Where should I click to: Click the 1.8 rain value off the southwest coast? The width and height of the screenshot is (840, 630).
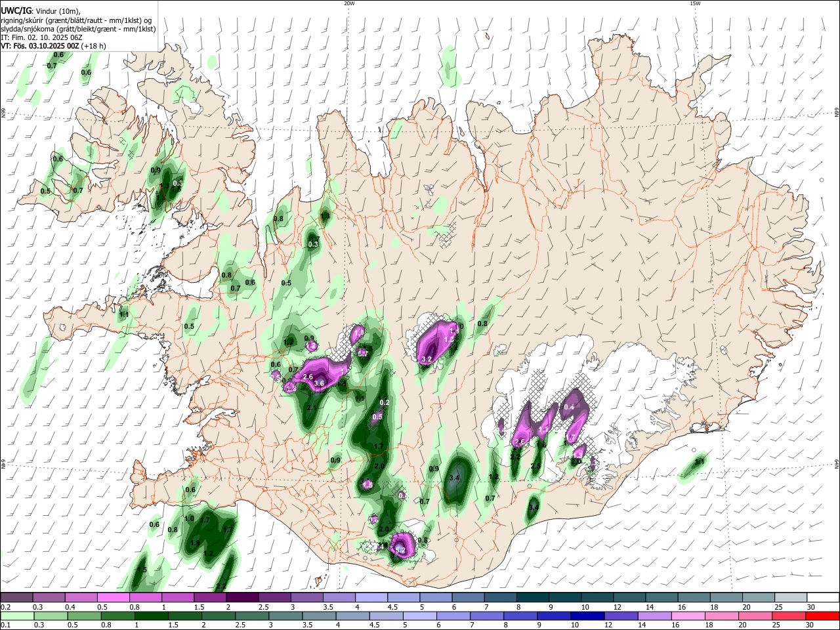195,543
